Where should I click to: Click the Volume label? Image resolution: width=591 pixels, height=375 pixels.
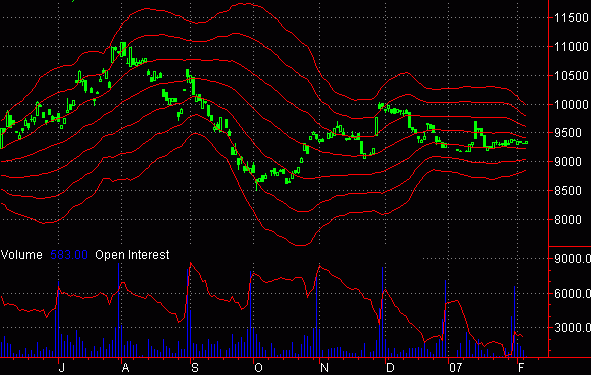[x=21, y=255]
